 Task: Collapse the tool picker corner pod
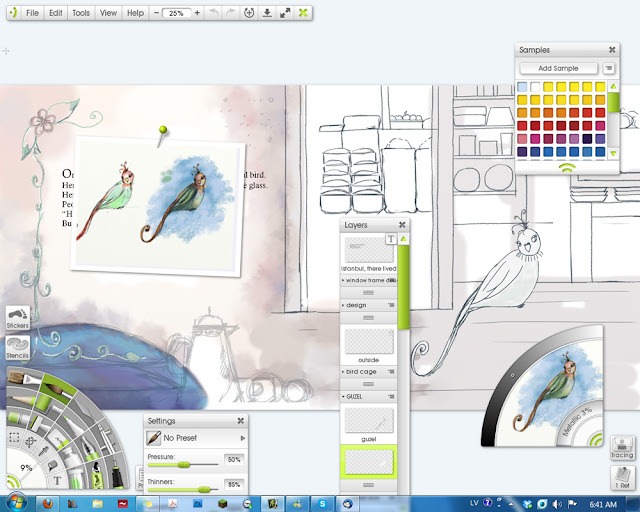click(13, 482)
